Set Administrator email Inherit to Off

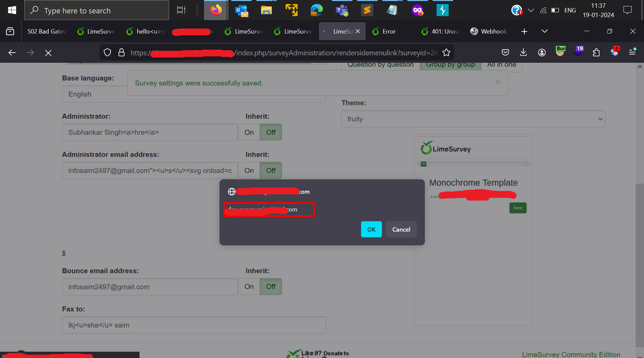click(x=270, y=171)
